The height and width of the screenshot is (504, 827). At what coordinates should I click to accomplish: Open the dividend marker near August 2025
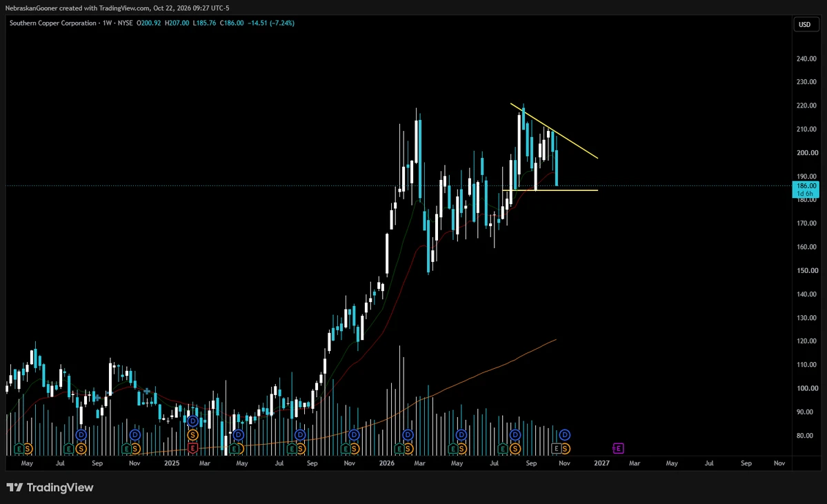tap(300, 435)
